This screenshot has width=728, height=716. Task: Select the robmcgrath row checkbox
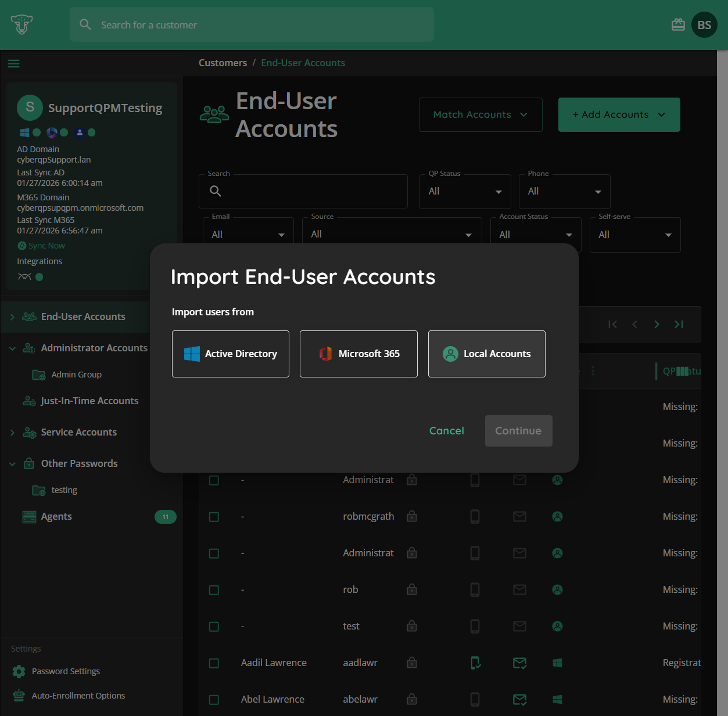(214, 517)
